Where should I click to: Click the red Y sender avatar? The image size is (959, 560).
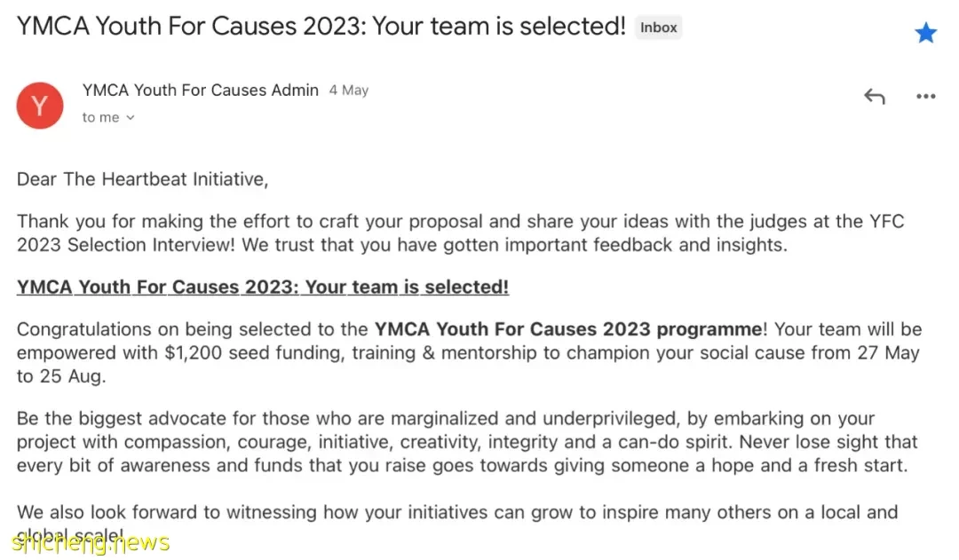pos(40,105)
